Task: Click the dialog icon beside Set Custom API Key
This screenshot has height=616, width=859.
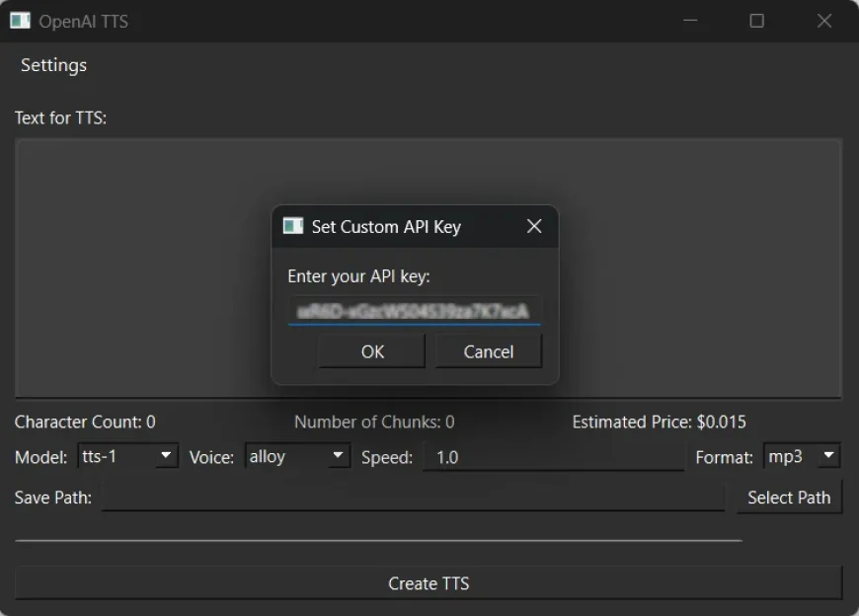Action: [293, 226]
